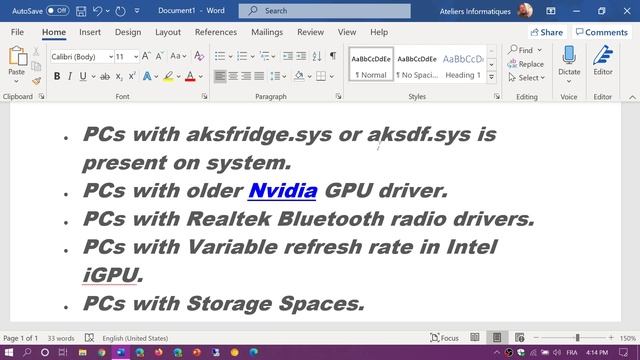This screenshot has width=640, height=360.
Task: Click the Copy icon
Action: pyautogui.click(x=36, y=66)
